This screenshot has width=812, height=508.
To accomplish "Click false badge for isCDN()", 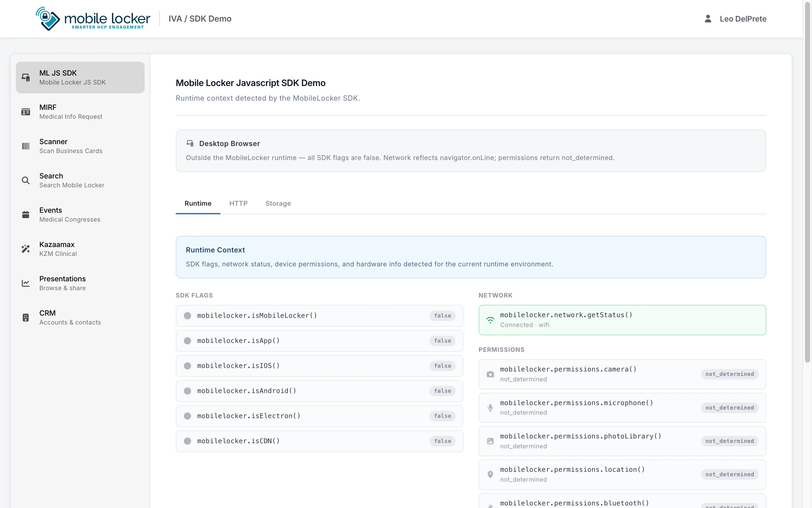I will point(442,441).
